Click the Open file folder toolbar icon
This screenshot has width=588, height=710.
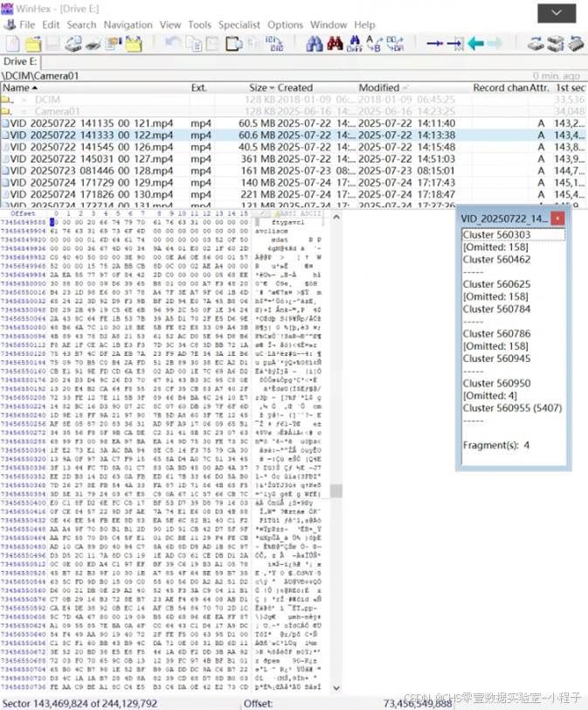click(33, 44)
